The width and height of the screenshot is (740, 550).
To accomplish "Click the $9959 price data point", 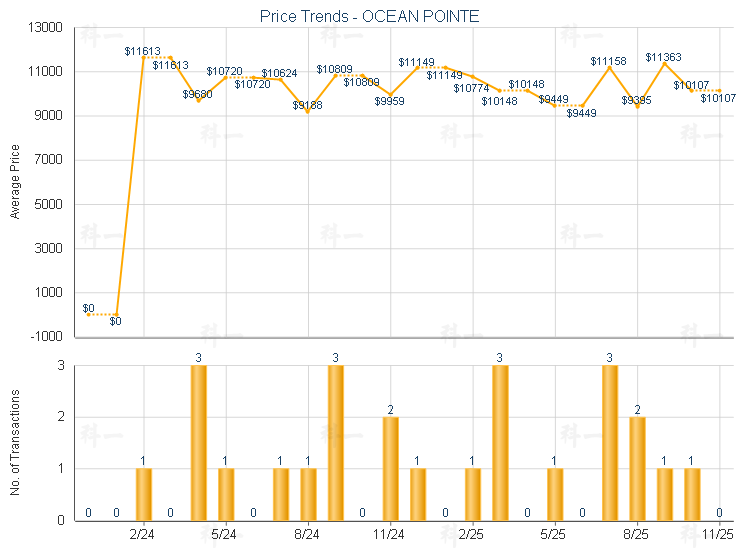I will pyautogui.click(x=390, y=94).
